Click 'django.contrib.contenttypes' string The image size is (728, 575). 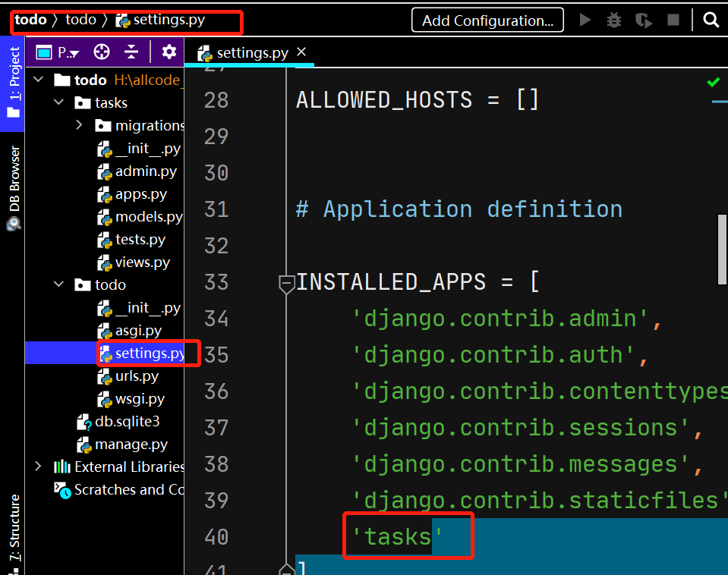540,391
